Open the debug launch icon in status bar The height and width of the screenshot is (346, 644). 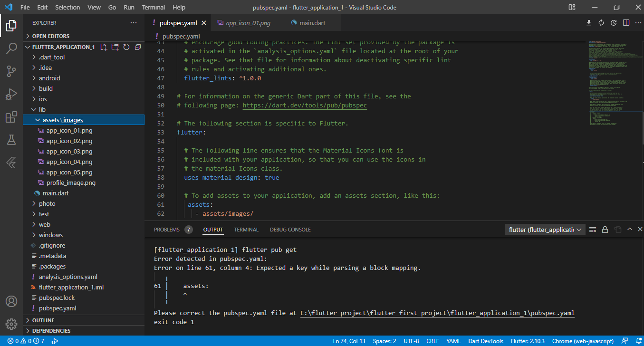point(55,341)
